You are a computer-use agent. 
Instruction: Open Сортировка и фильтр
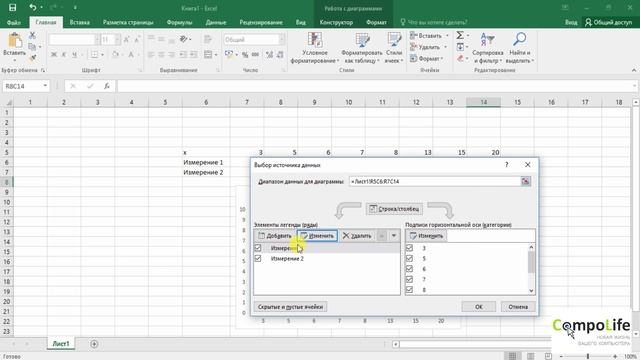click(x=488, y=48)
